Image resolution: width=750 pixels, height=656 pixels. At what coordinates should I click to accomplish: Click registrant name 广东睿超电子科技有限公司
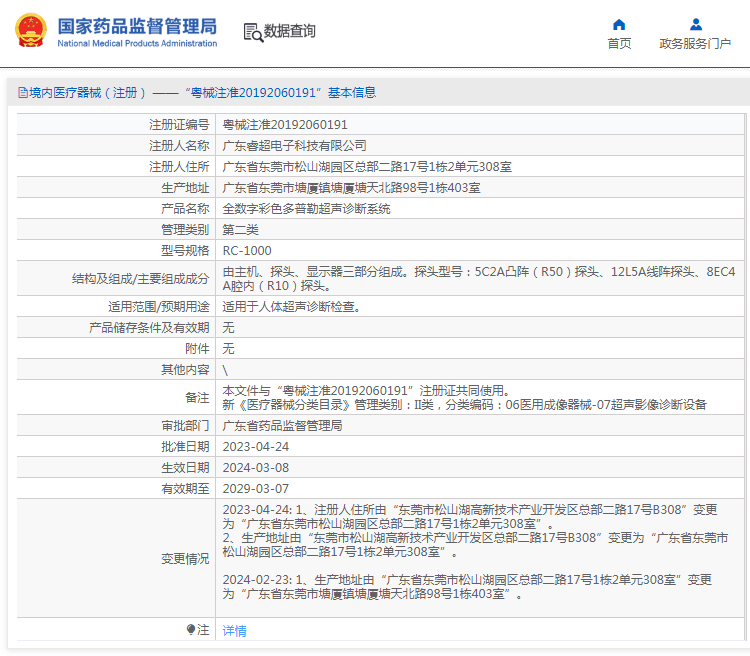(x=294, y=146)
